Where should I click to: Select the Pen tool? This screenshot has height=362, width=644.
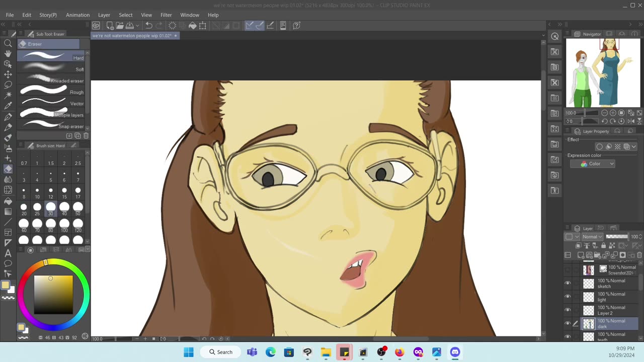(8, 117)
